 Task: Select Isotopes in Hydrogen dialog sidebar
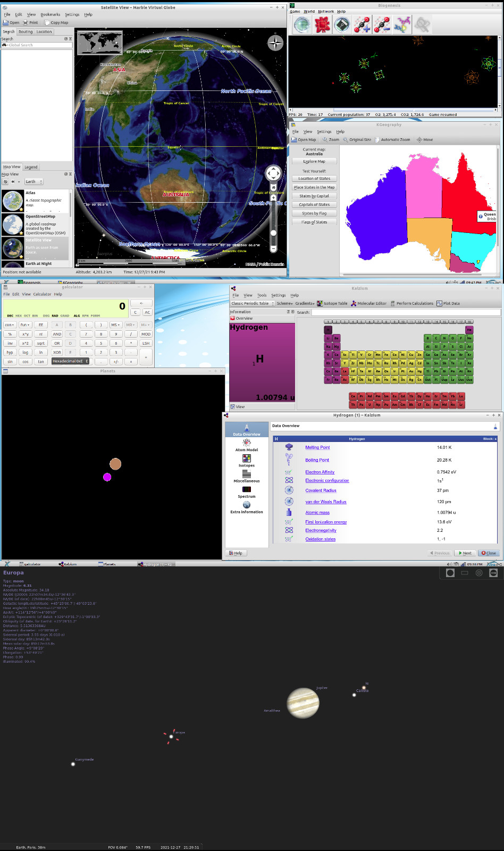(247, 461)
